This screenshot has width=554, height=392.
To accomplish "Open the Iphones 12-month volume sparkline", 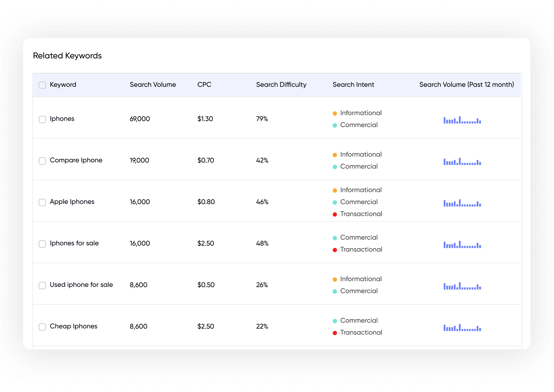I will click(462, 120).
